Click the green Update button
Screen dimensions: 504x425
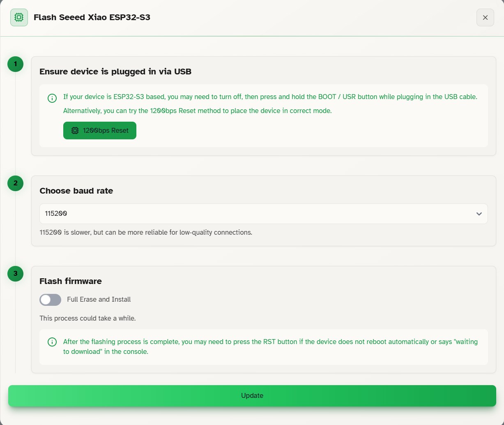(252, 395)
